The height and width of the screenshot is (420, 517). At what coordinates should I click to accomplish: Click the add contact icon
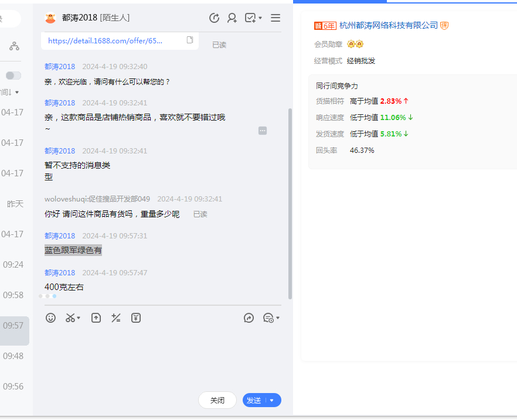click(232, 18)
